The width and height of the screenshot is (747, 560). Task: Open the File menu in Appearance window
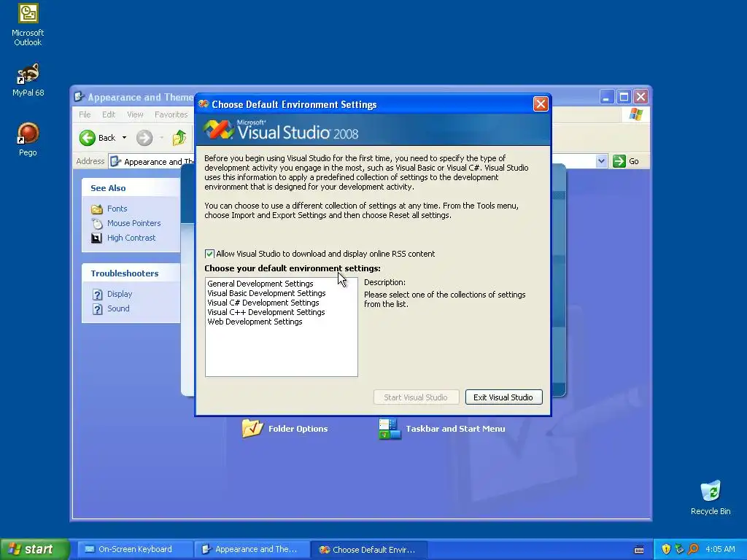click(85, 114)
